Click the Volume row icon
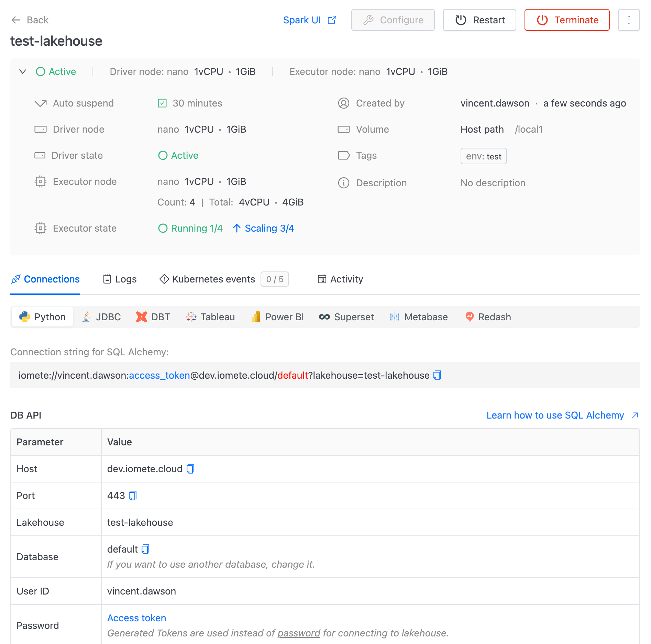The height and width of the screenshot is (644, 651). tap(344, 129)
